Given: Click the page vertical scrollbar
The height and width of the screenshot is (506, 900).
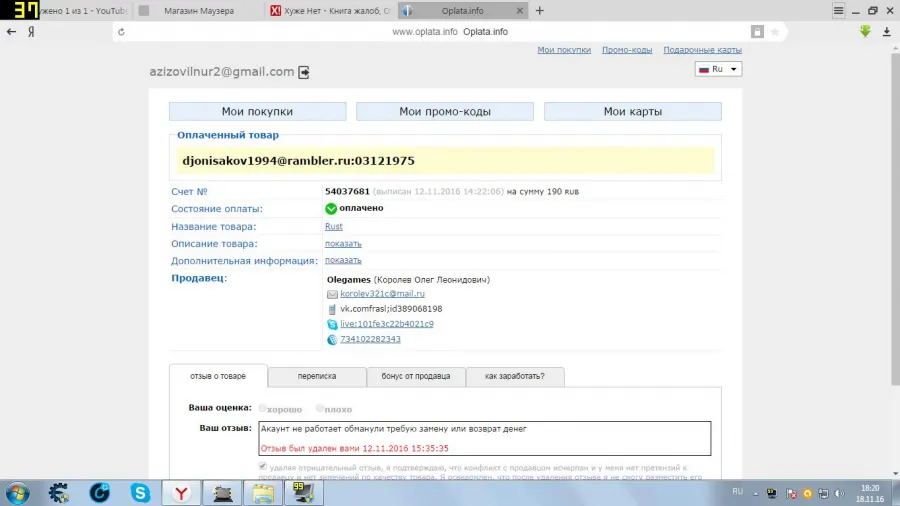Looking at the screenshot, I should [x=895, y=218].
